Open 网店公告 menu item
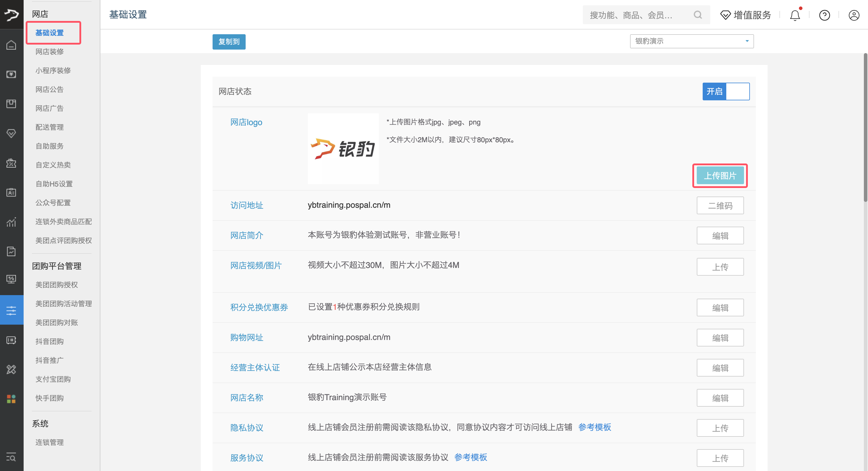 [50, 89]
